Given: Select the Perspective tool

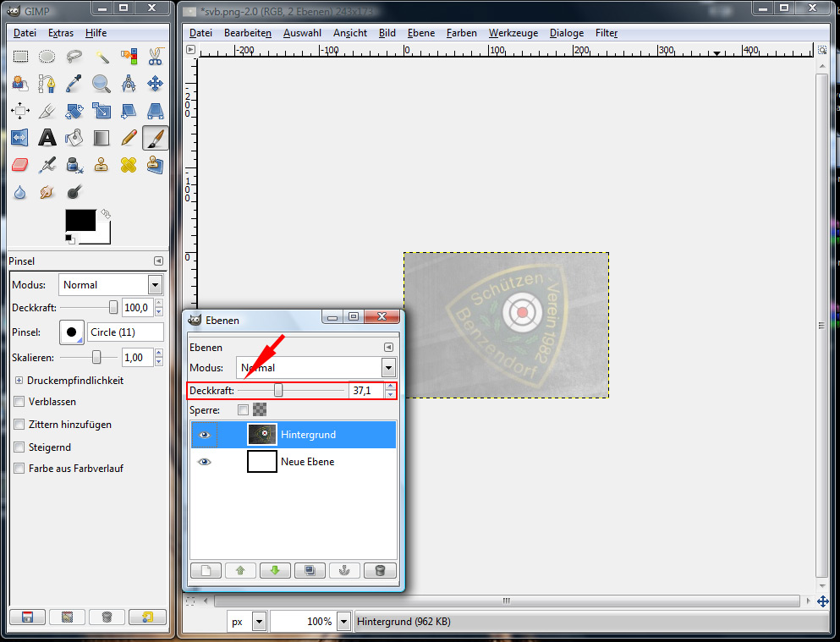Looking at the screenshot, I should (156, 111).
